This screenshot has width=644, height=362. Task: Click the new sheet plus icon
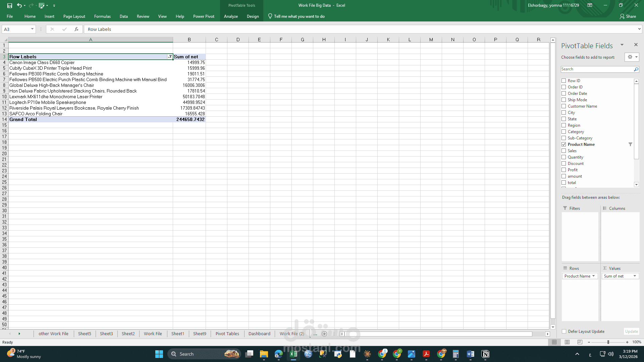[324, 334]
